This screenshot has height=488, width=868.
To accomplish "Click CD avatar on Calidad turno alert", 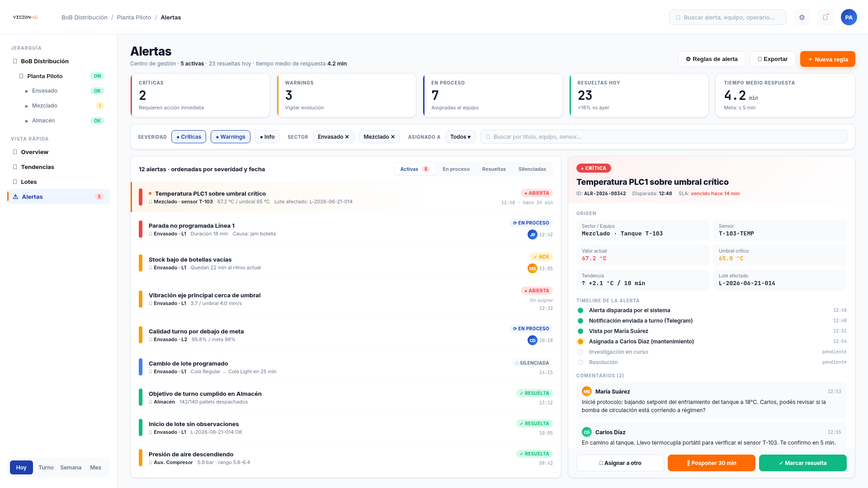I will point(533,340).
